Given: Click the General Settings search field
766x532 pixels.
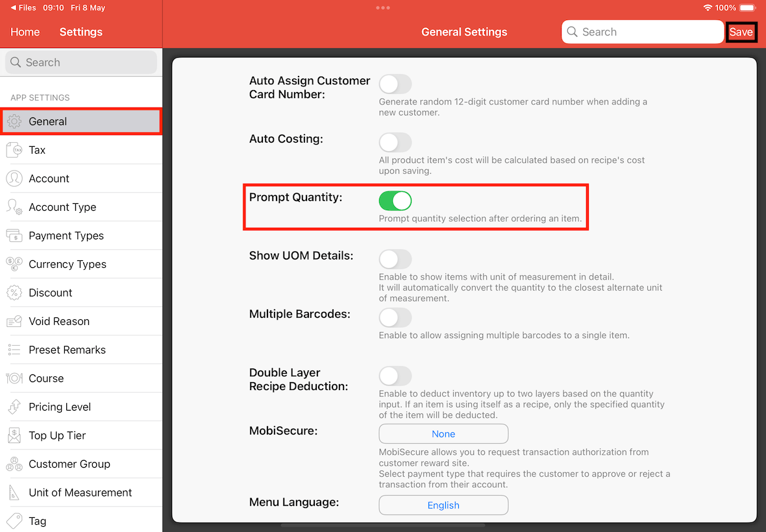Looking at the screenshot, I should [x=643, y=32].
